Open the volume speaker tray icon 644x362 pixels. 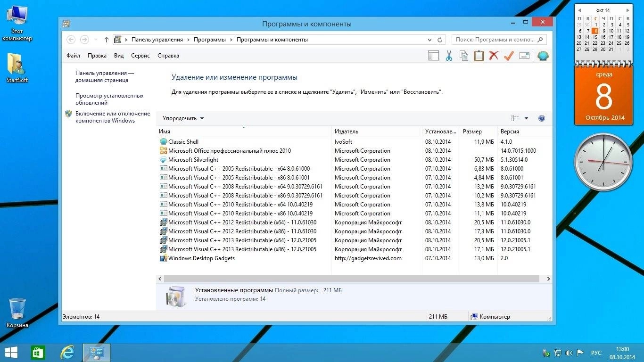click(569, 353)
